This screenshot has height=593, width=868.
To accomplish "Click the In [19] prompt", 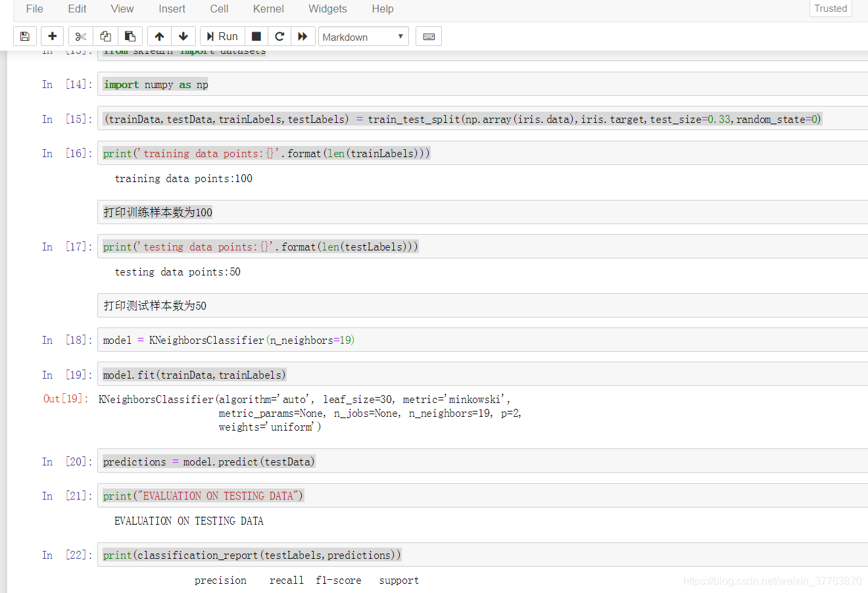I will 67,375.
